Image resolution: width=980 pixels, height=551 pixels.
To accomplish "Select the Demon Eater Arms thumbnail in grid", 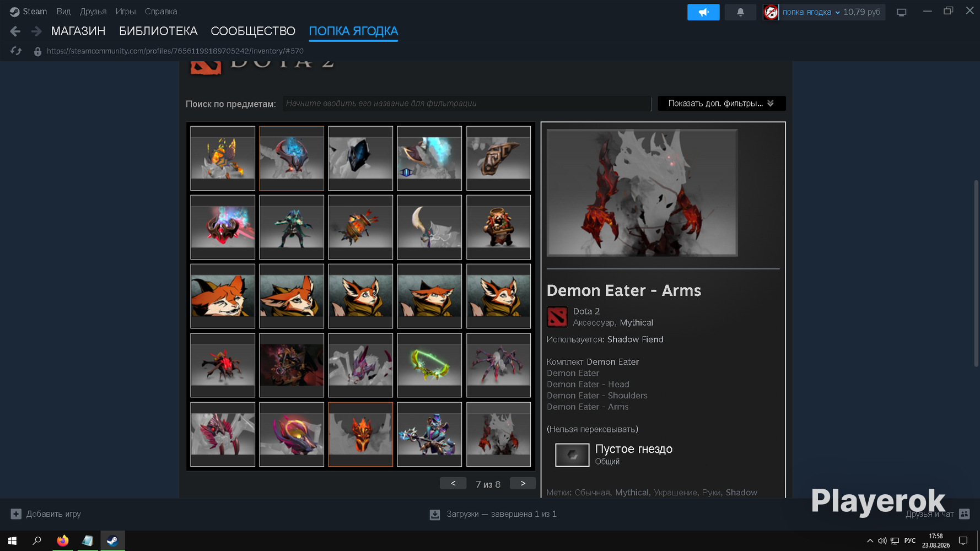I will tap(498, 434).
